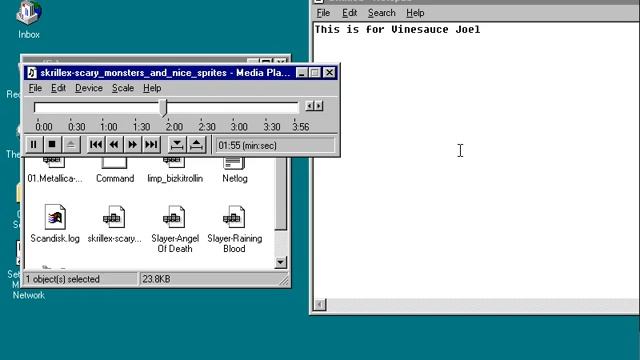
Task: Close the Media Player window
Action: pyautogui.click(x=329, y=73)
